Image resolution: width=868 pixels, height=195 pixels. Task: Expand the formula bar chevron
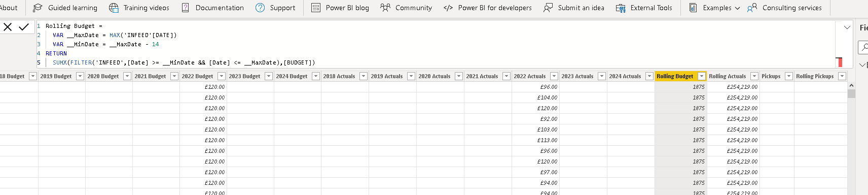[847, 27]
